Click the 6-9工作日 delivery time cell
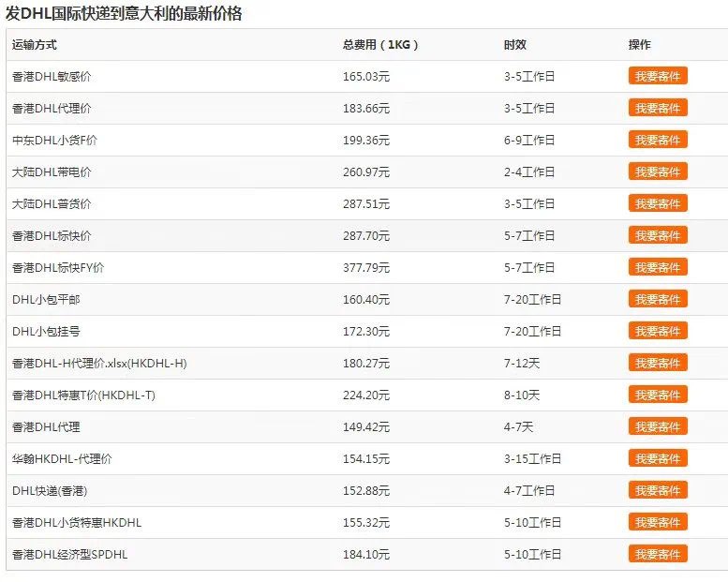Image resolution: width=728 pixels, height=582 pixels. [x=529, y=140]
